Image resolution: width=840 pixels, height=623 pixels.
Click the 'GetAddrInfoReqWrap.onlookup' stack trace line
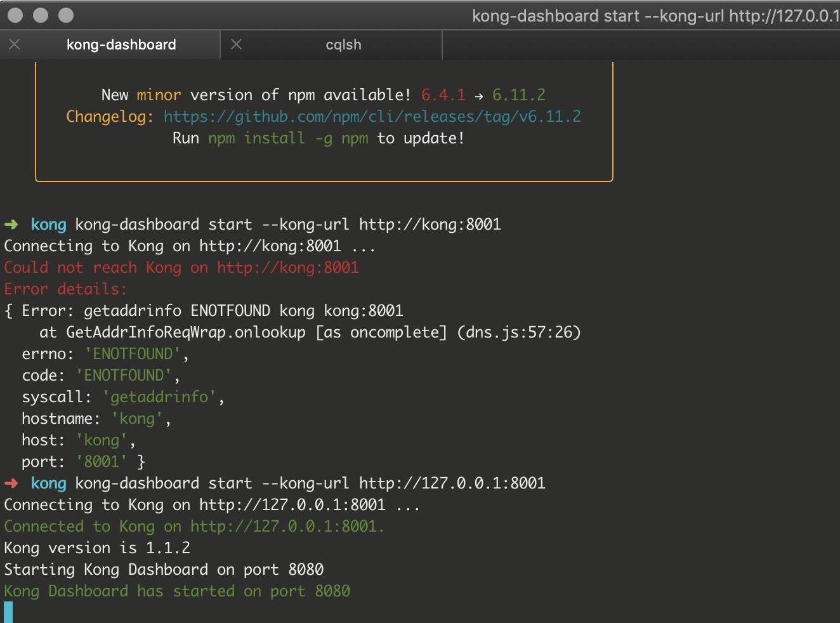click(310, 332)
